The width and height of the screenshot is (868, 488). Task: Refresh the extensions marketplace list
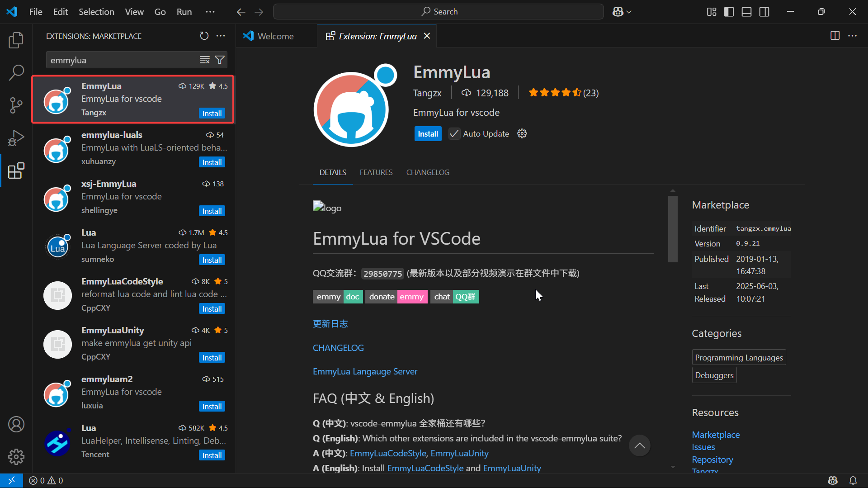204,36
